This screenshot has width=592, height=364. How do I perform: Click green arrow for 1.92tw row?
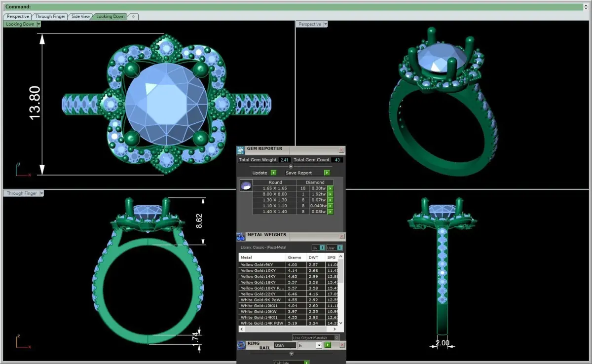click(x=331, y=194)
